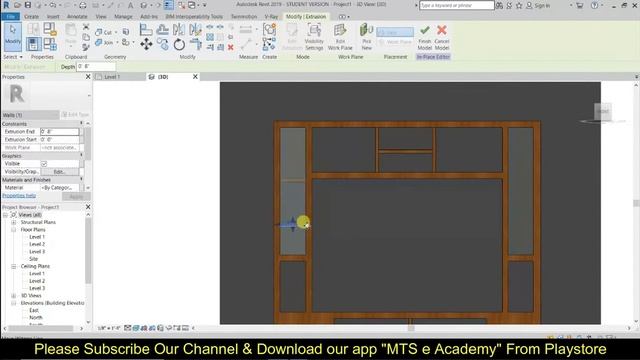Toggle Thin Lines in quick access toolbar
The height and width of the screenshot is (360, 640).
(x=168, y=5)
